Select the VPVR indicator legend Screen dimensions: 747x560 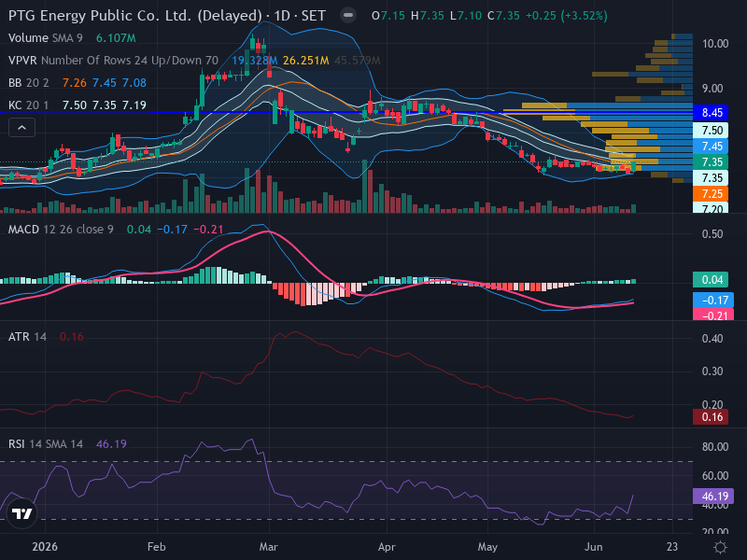pyautogui.click(x=113, y=61)
